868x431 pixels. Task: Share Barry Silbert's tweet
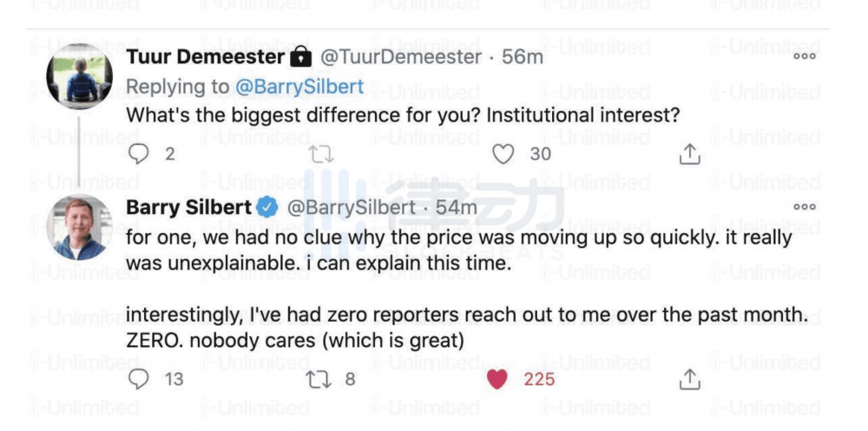click(689, 379)
